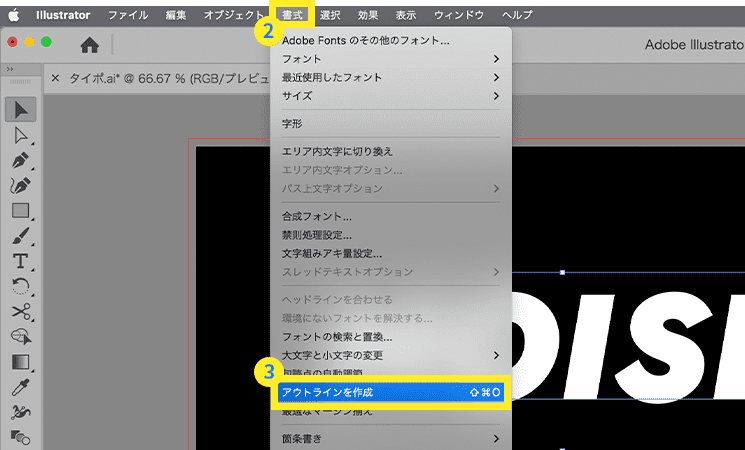Switch to the タイポ.ai document tab
745x450 pixels.
point(169,78)
